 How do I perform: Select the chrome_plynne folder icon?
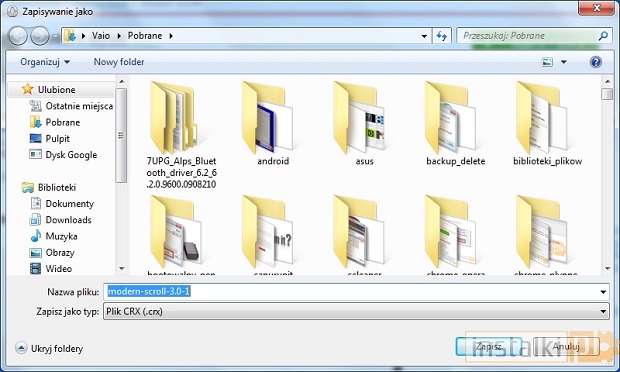(x=542, y=232)
